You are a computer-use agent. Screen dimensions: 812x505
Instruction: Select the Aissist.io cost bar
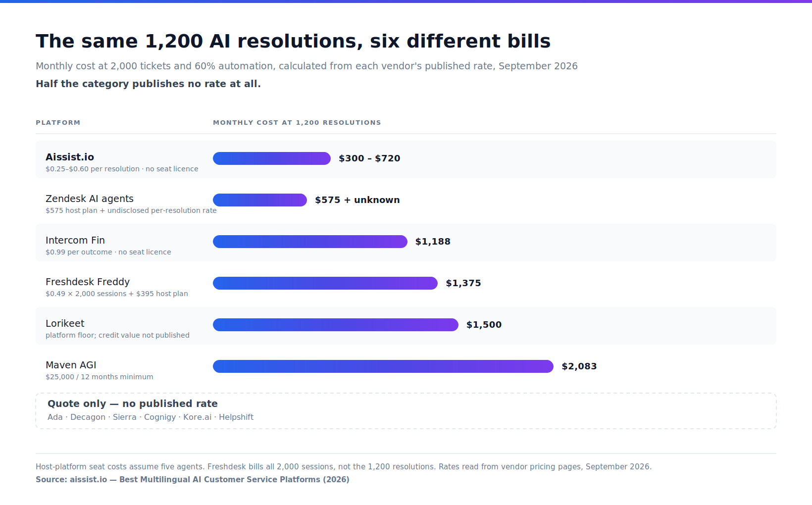272,158
